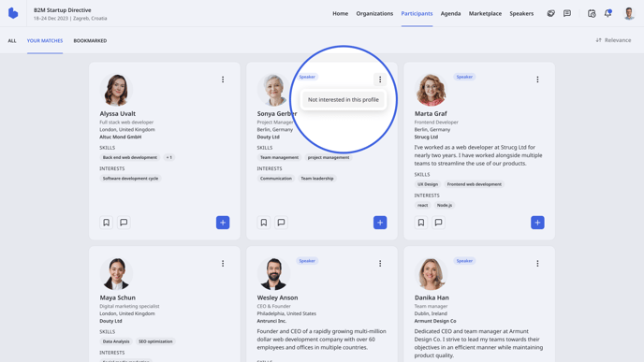Bookmark Sonya Gerber's profile
Image resolution: width=644 pixels, height=362 pixels.
[264, 223]
